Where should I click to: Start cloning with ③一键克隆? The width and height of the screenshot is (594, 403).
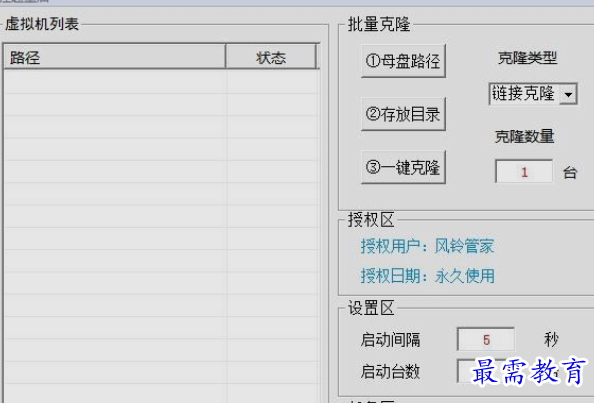403,167
